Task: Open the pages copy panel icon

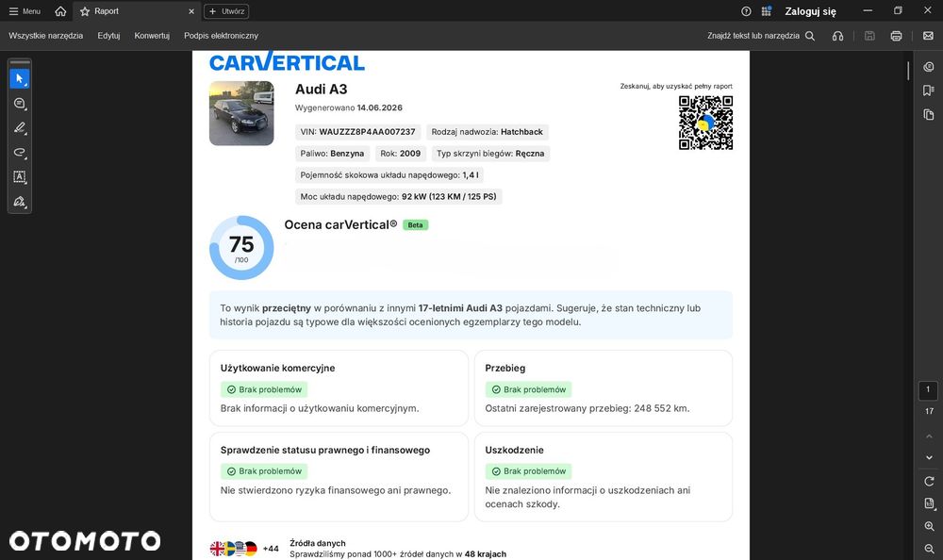Action: click(x=929, y=114)
